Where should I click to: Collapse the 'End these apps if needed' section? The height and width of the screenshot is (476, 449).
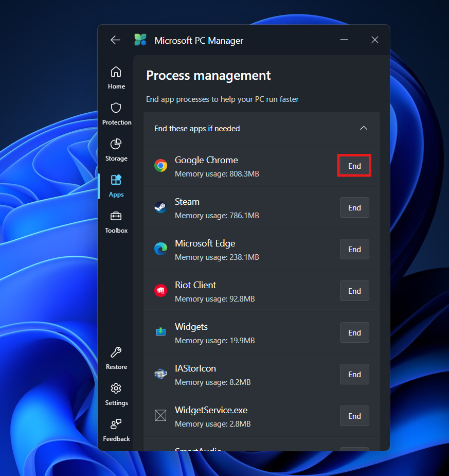point(364,128)
